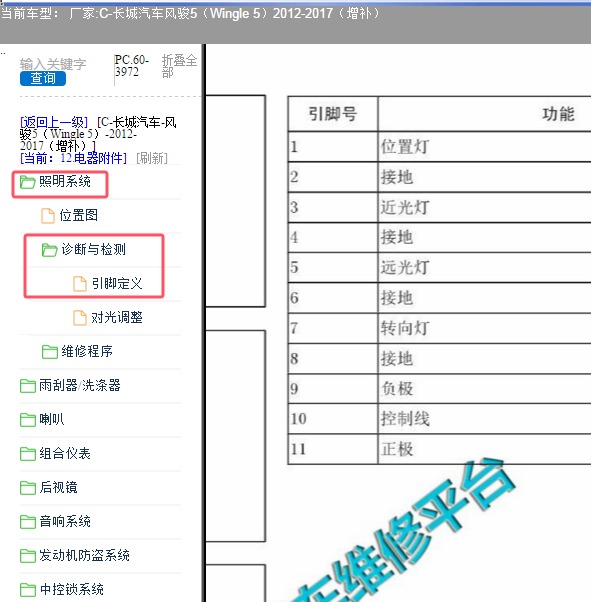Select the 引脚号 table header
The image size is (591, 602).
[333, 114]
